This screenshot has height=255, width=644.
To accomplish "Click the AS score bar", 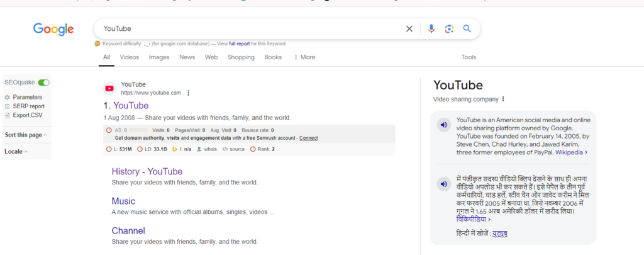I will coord(138,130).
